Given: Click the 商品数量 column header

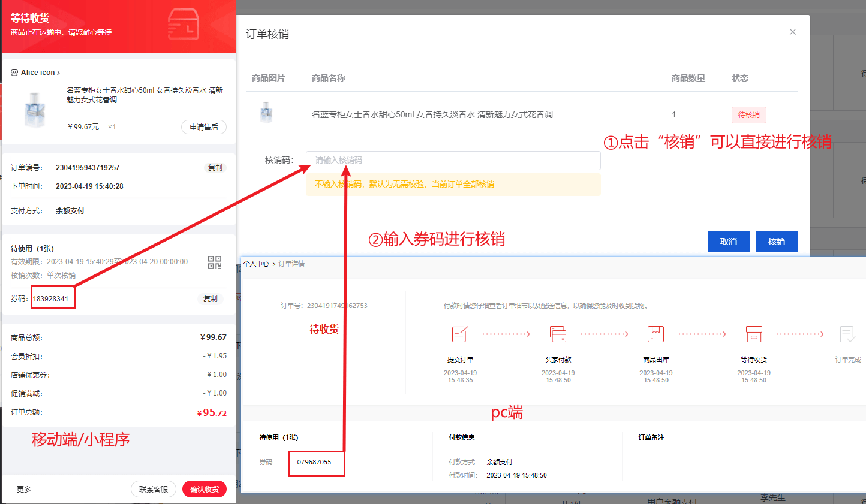Looking at the screenshot, I should 688,78.
